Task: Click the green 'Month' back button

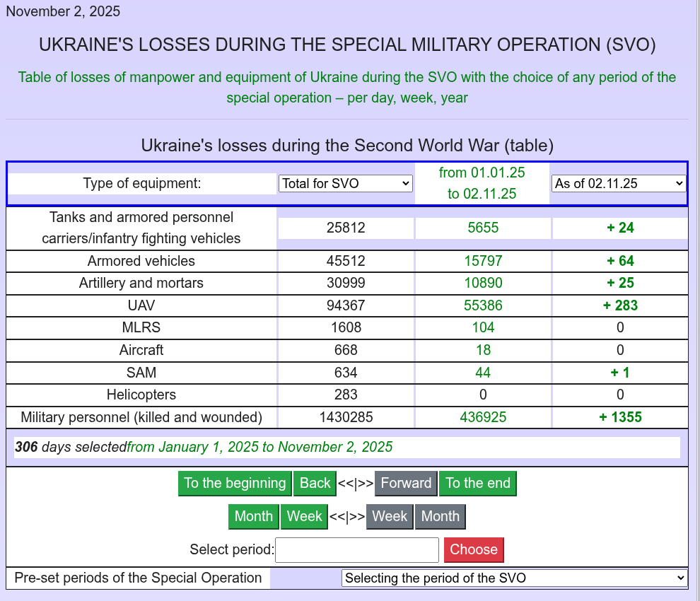Action: tap(254, 517)
